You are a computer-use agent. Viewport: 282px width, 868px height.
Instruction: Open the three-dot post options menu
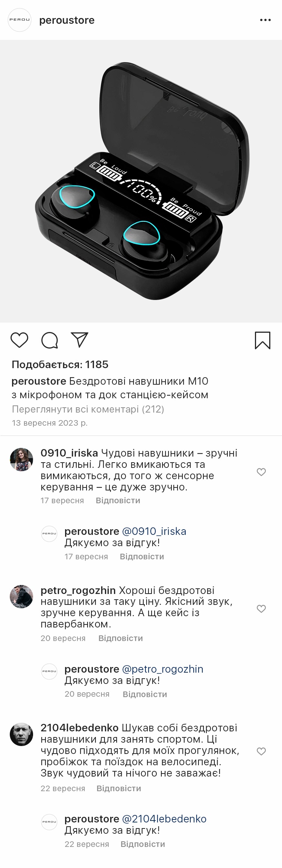(x=265, y=20)
